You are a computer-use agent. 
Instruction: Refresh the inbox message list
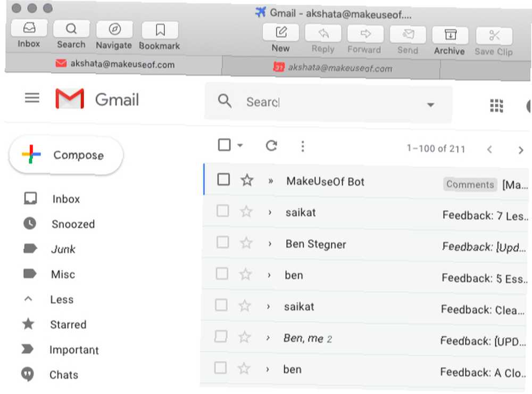[271, 146]
